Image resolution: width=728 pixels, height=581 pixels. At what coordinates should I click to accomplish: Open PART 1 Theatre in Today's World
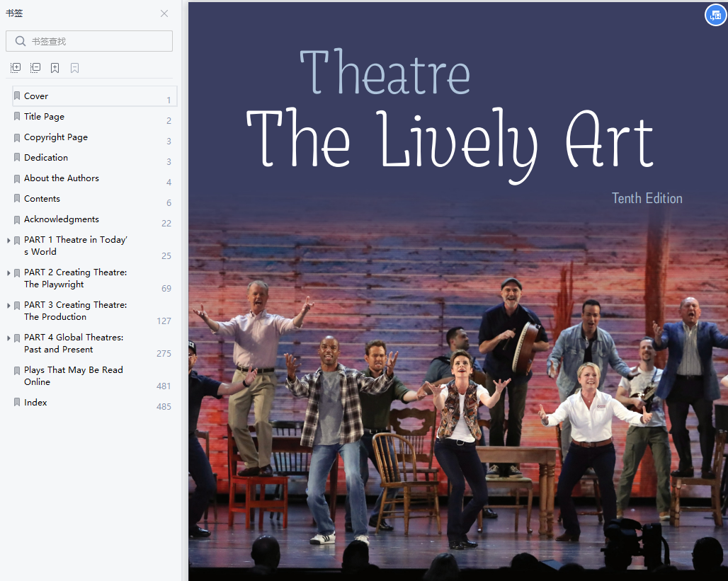76,246
